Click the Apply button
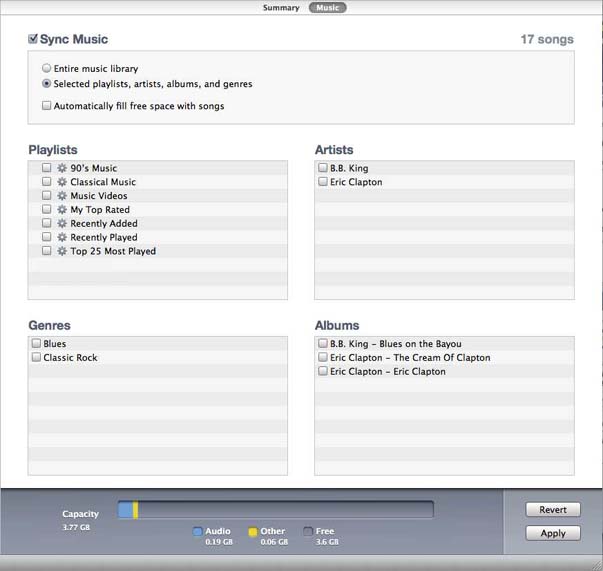The height and width of the screenshot is (571, 603). tap(553, 533)
